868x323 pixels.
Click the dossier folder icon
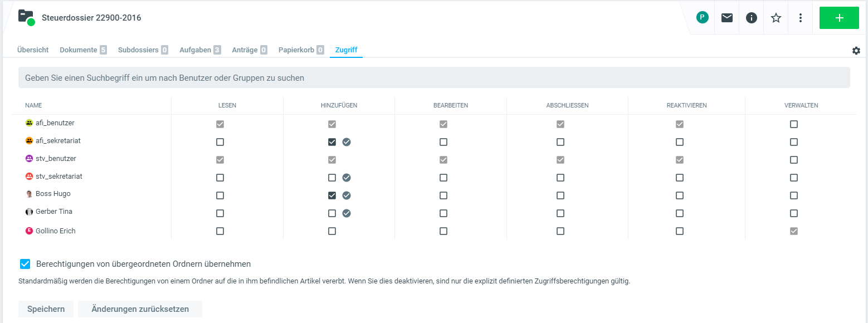pos(26,17)
